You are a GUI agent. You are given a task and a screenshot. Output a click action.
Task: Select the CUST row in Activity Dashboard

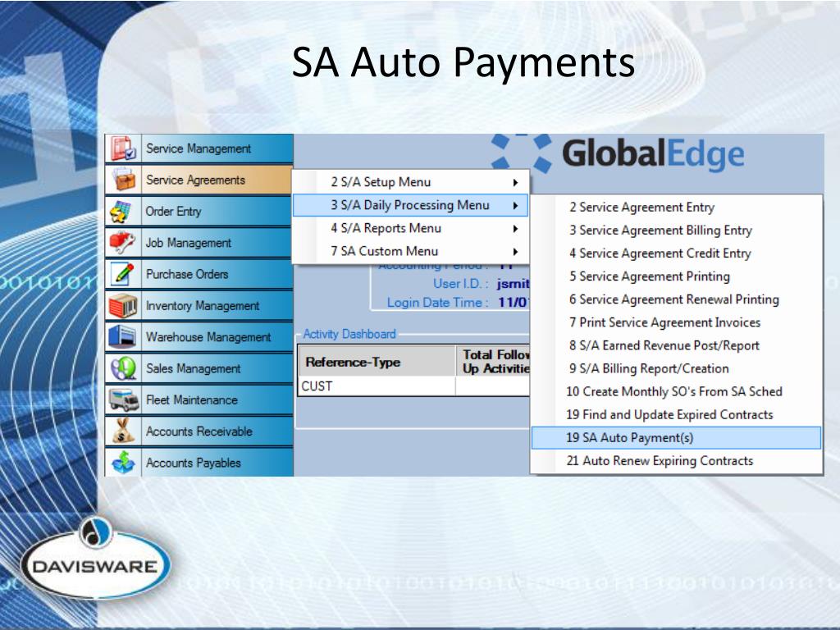413,386
